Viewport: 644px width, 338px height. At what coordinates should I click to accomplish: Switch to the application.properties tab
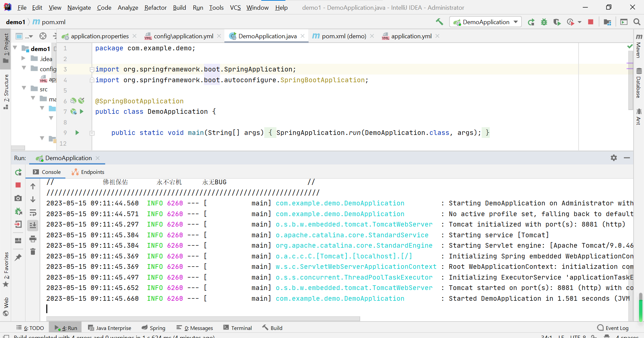point(99,36)
